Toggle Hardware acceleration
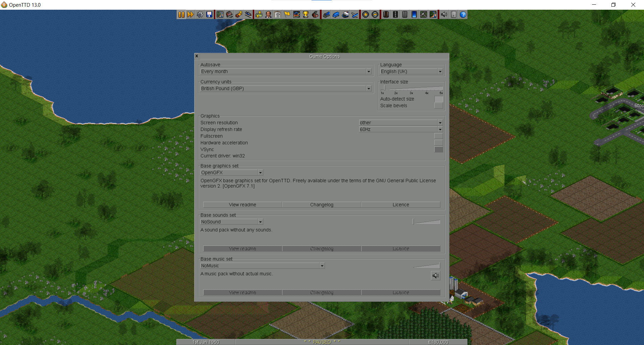Viewport: 644px width, 345px height. coord(439,142)
